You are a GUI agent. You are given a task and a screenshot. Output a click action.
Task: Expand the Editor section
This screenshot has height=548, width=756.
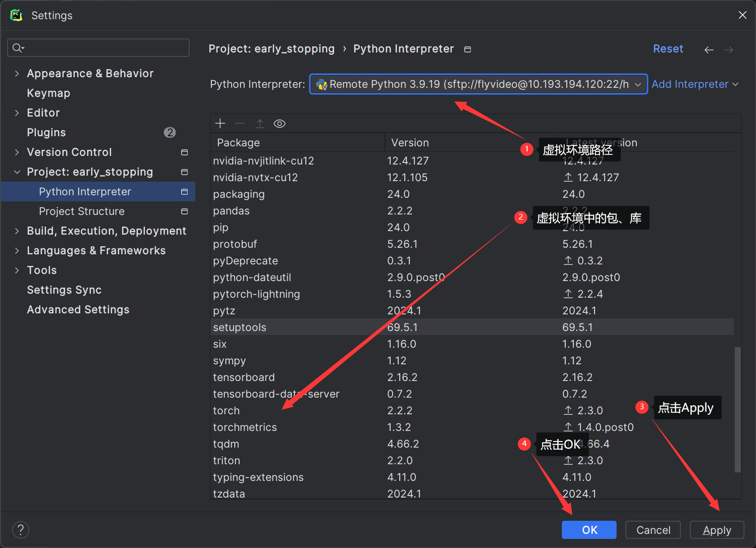tap(17, 113)
